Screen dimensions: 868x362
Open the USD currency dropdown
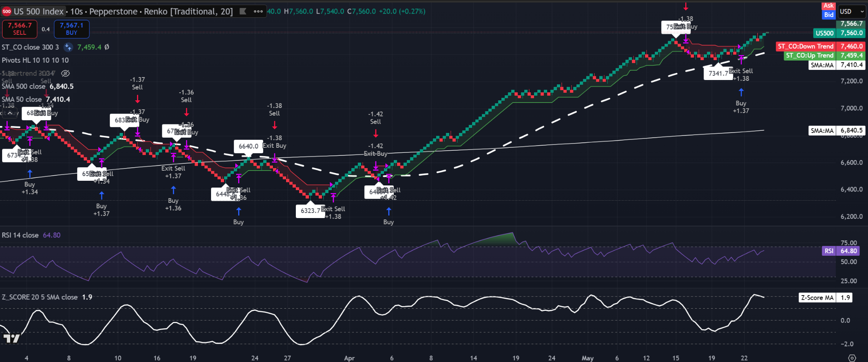pyautogui.click(x=851, y=11)
